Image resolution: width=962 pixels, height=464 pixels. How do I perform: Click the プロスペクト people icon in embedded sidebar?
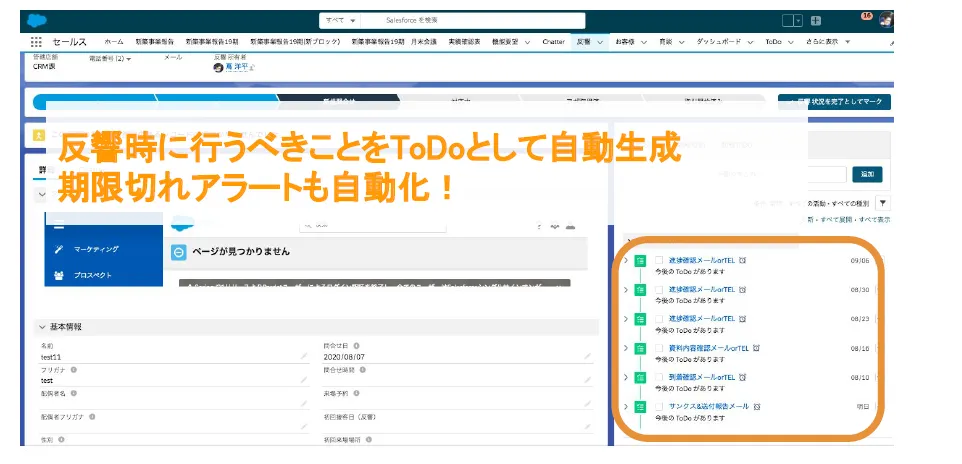(x=59, y=276)
